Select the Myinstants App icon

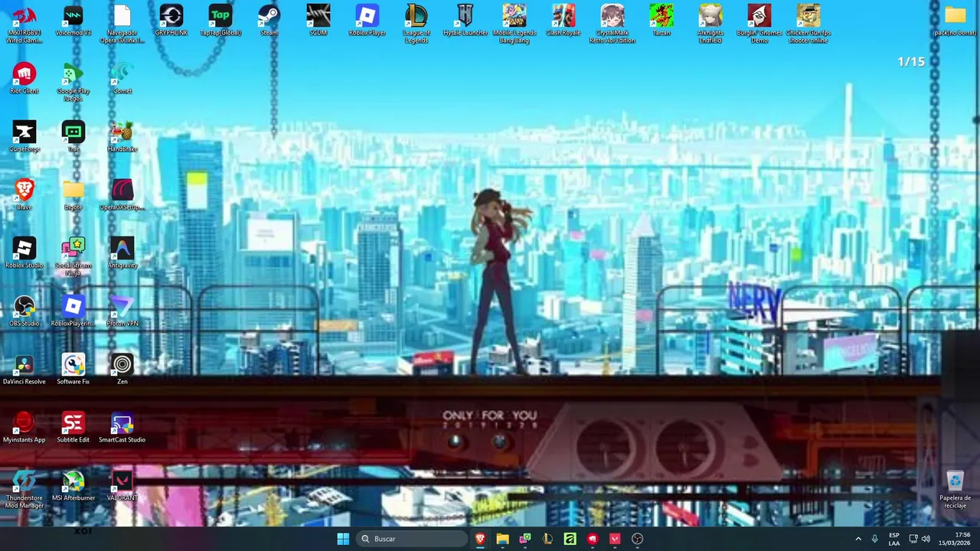pyautogui.click(x=24, y=429)
